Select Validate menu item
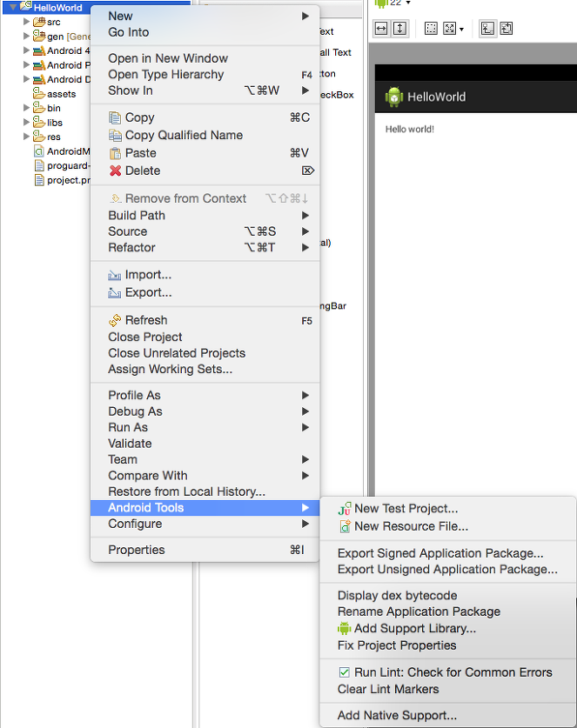Viewport: 577px width, 728px height. pyautogui.click(x=205, y=444)
